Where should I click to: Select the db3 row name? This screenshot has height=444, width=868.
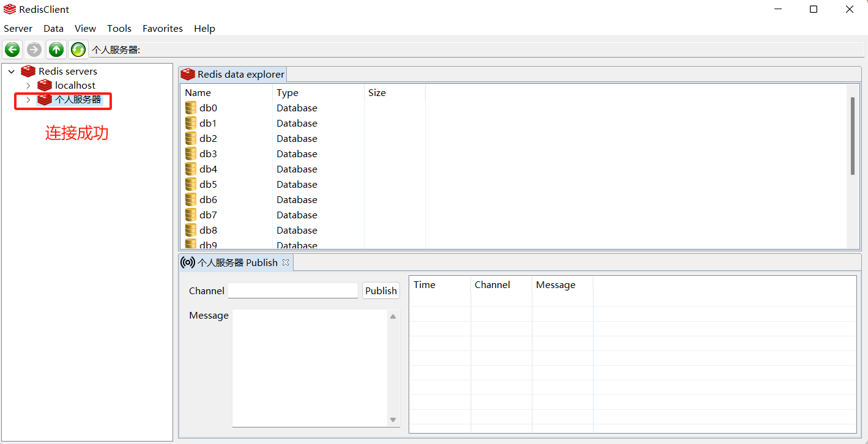(x=208, y=154)
